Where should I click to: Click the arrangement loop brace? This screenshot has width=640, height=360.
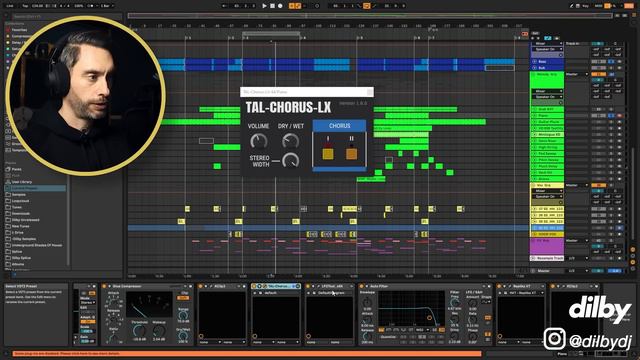271,34
